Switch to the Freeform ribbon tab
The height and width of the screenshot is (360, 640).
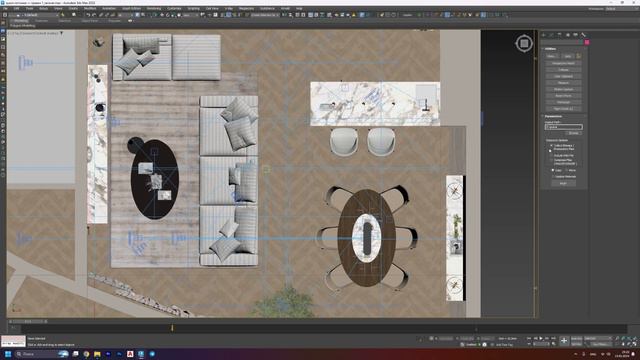click(41, 21)
